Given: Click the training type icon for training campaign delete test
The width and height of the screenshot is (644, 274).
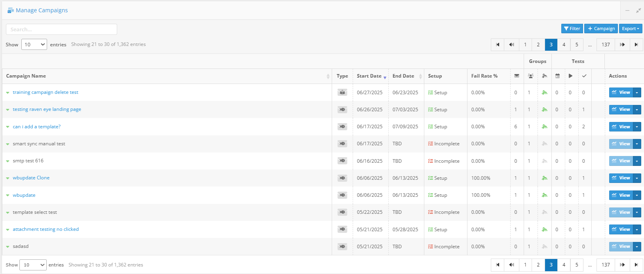Looking at the screenshot, I should coord(342,92).
